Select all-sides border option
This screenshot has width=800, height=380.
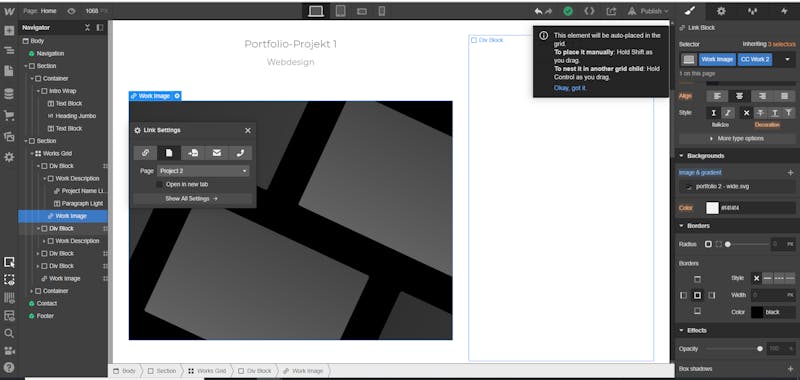click(697, 295)
